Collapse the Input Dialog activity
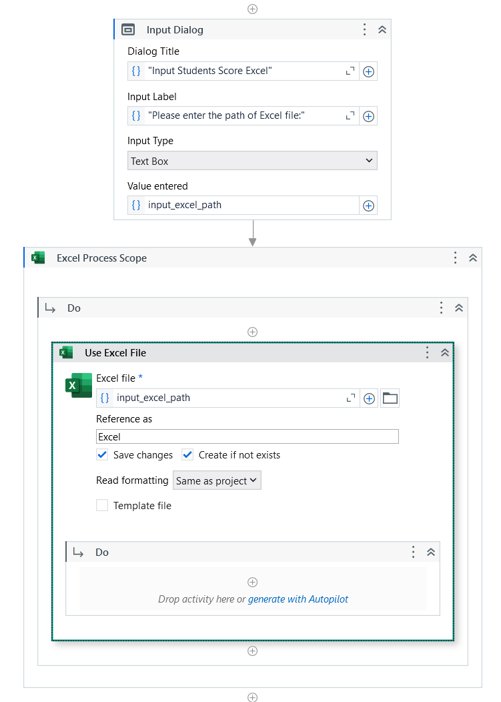This screenshot has height=702, width=501. [x=382, y=30]
